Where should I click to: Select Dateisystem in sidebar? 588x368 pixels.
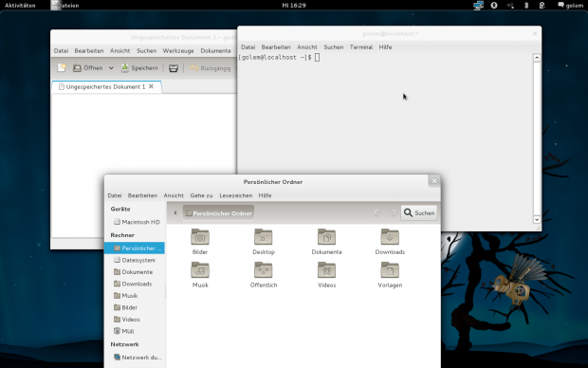[135, 260]
